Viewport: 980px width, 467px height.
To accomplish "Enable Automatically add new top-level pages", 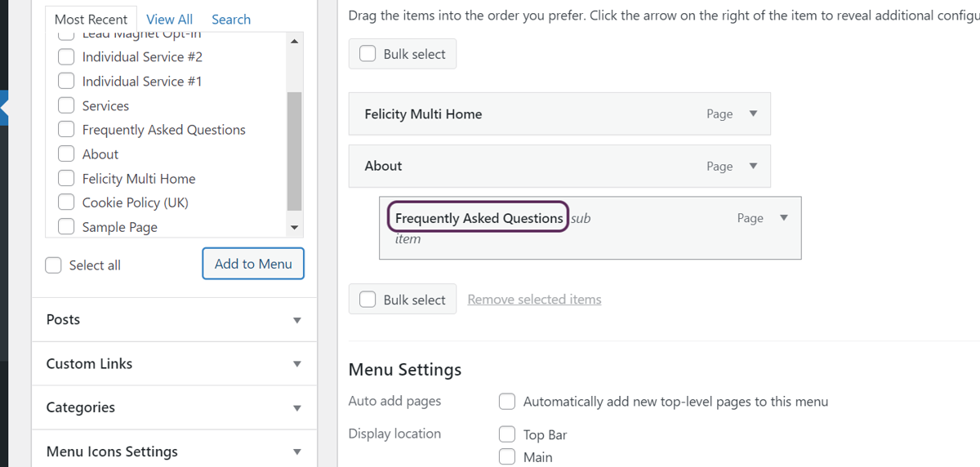I will [x=507, y=402].
